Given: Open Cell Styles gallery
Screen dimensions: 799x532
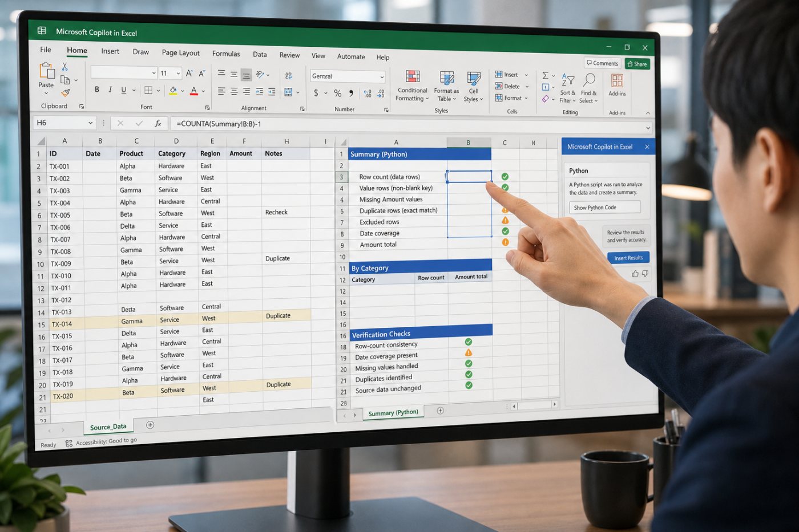Looking at the screenshot, I should pyautogui.click(x=474, y=87).
